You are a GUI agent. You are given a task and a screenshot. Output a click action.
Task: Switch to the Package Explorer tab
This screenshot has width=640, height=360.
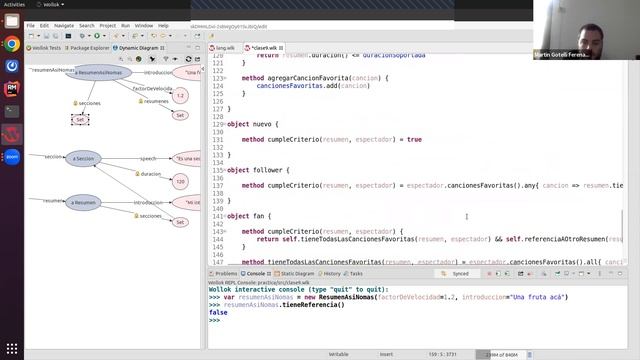pos(87,48)
